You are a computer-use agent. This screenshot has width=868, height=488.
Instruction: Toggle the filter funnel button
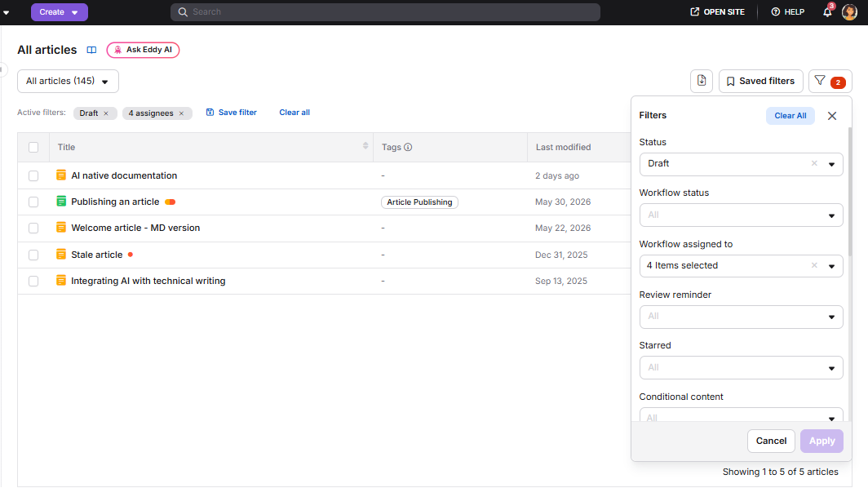[x=830, y=82]
